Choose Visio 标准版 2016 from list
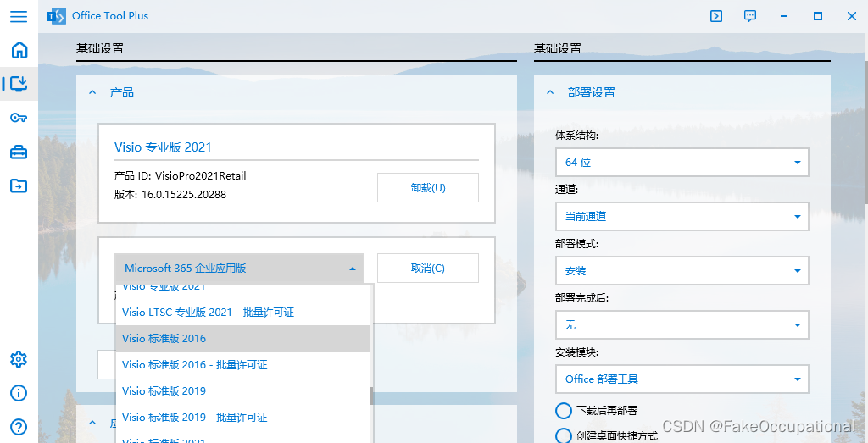 242,339
